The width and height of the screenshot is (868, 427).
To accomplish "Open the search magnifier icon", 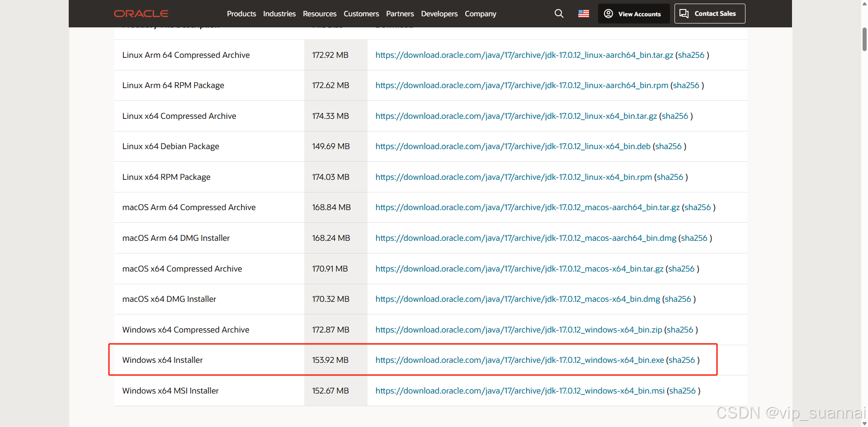I will click(x=559, y=14).
